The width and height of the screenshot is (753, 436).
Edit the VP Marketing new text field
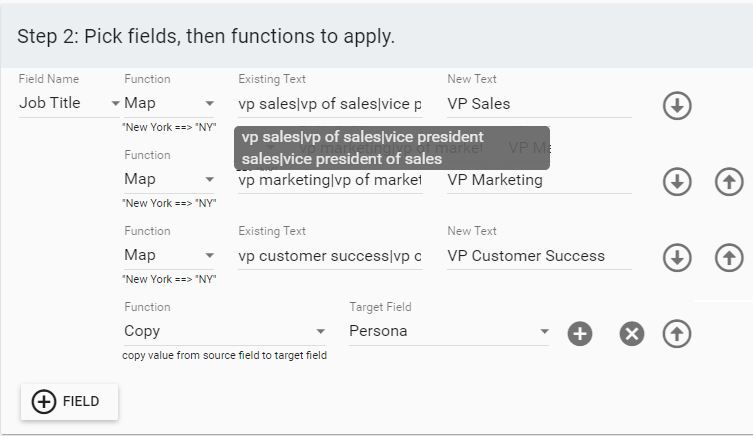point(539,180)
